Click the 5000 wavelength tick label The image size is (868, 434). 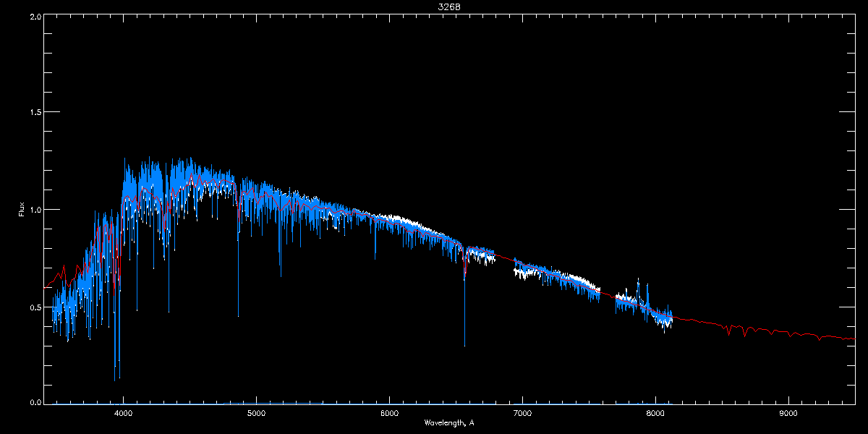pos(256,413)
